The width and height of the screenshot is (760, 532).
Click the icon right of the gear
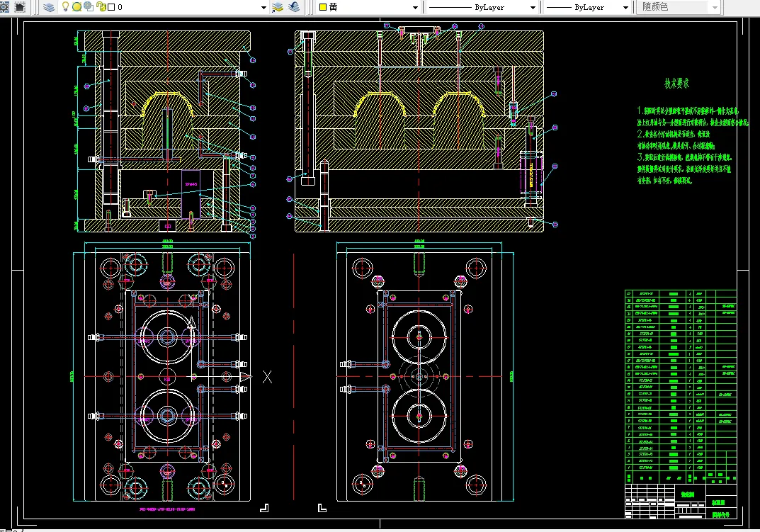point(19,7)
